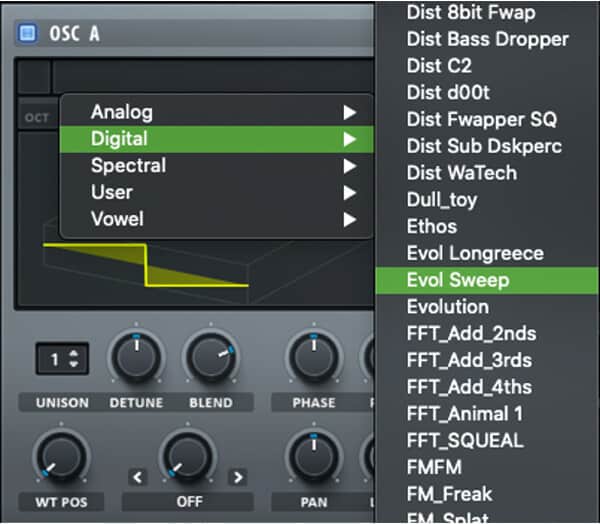The height and width of the screenshot is (524, 600).
Task: Click the UNISON label
Action: coord(62,403)
